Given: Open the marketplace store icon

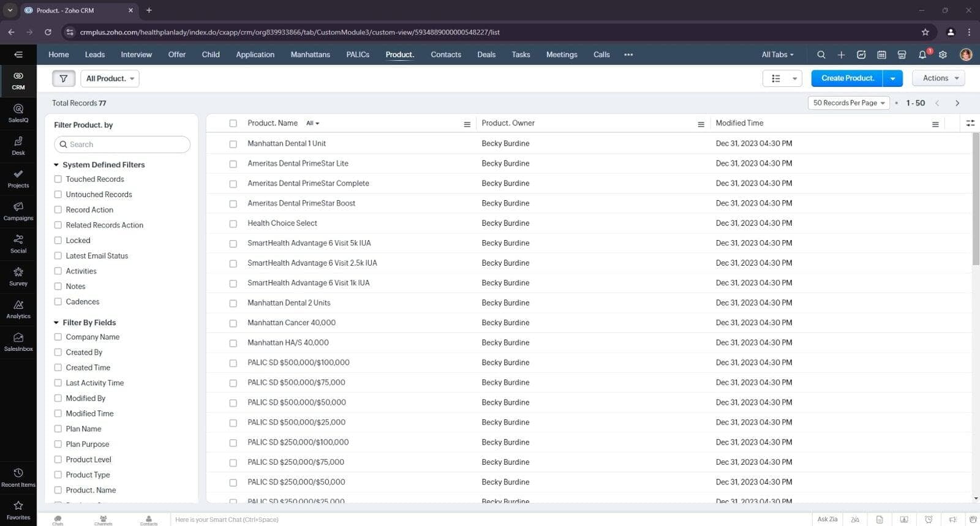Looking at the screenshot, I should [x=902, y=54].
